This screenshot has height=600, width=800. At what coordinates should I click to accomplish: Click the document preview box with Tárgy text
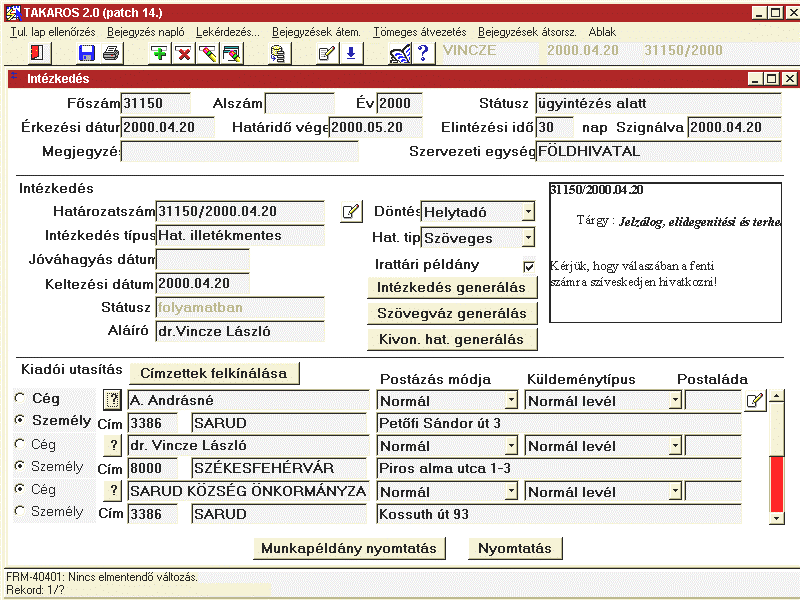(665, 253)
